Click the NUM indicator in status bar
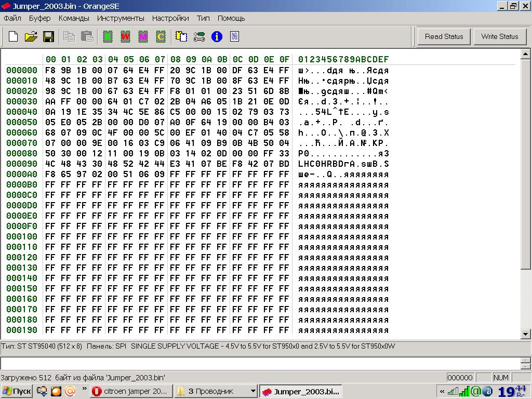Screen dimensions: 532x399 click(x=501, y=378)
